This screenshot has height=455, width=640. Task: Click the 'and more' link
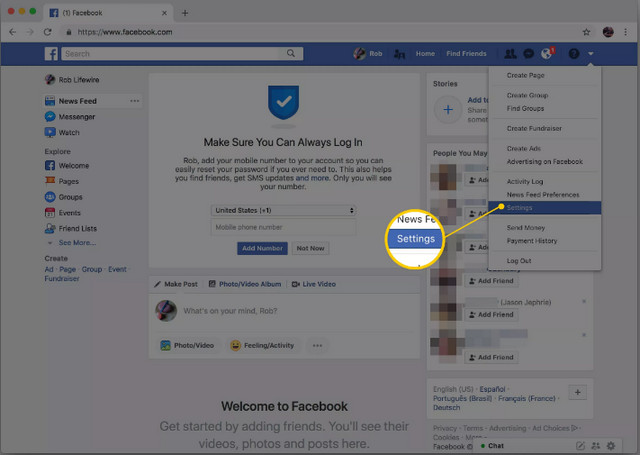click(312, 178)
